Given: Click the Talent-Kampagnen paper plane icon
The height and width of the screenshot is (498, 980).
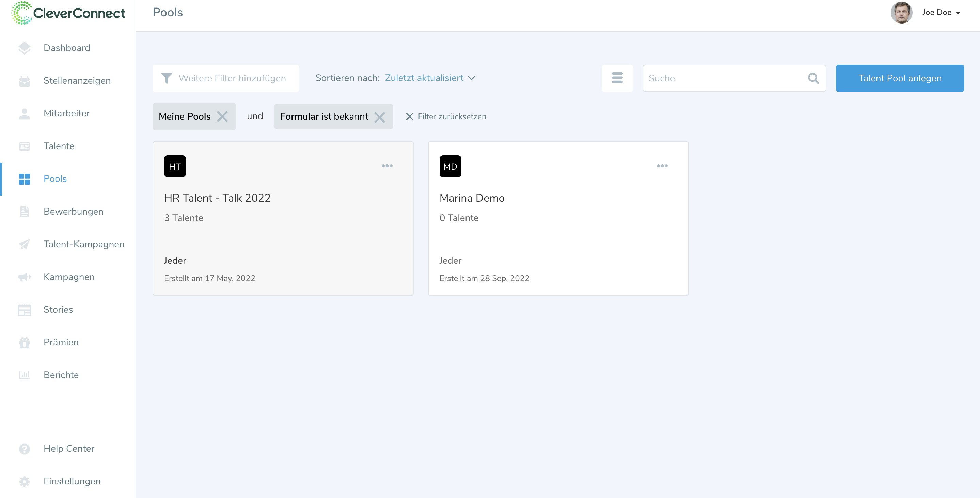Looking at the screenshot, I should 25,244.
